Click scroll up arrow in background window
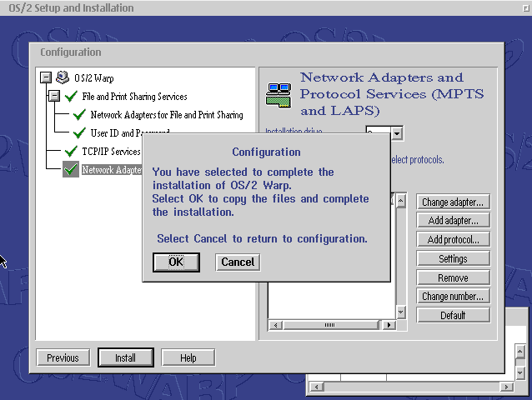 pyautogui.click(x=519, y=352)
